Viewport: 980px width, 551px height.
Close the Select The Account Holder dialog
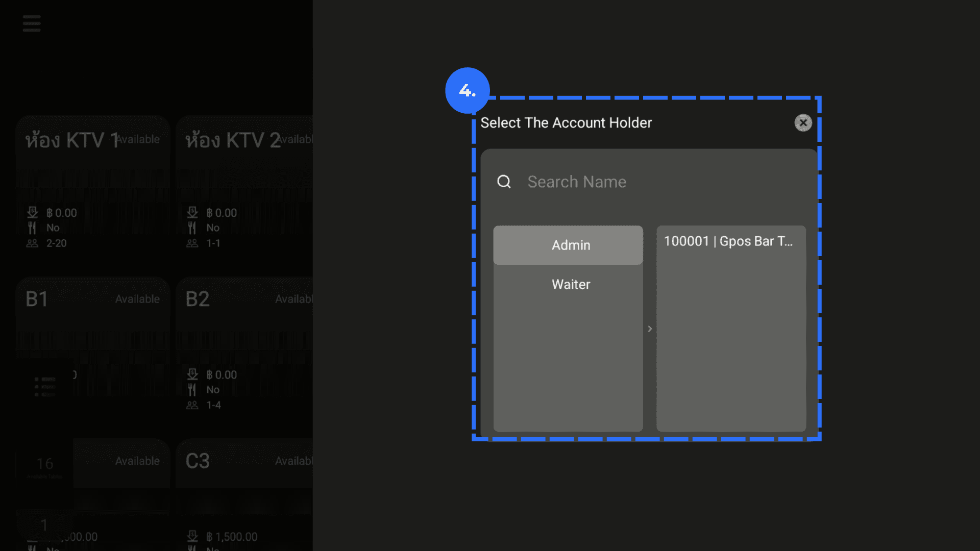(803, 123)
